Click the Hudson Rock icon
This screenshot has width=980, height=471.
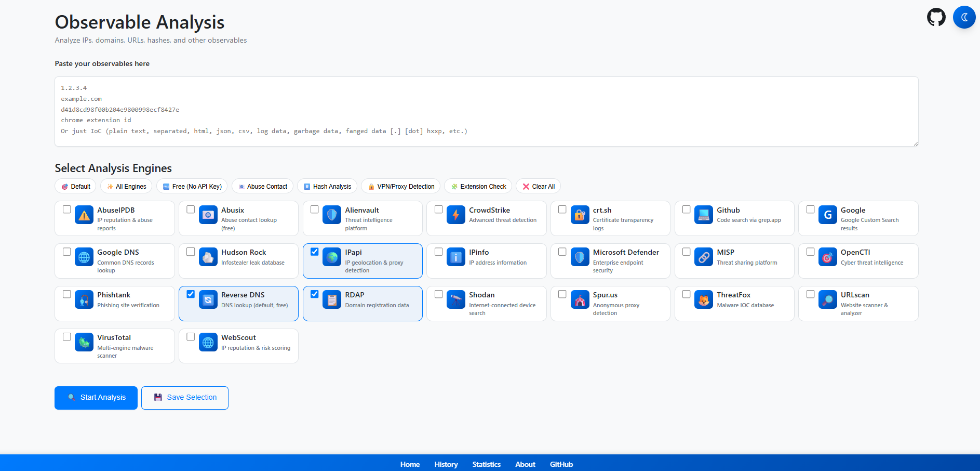[208, 257]
